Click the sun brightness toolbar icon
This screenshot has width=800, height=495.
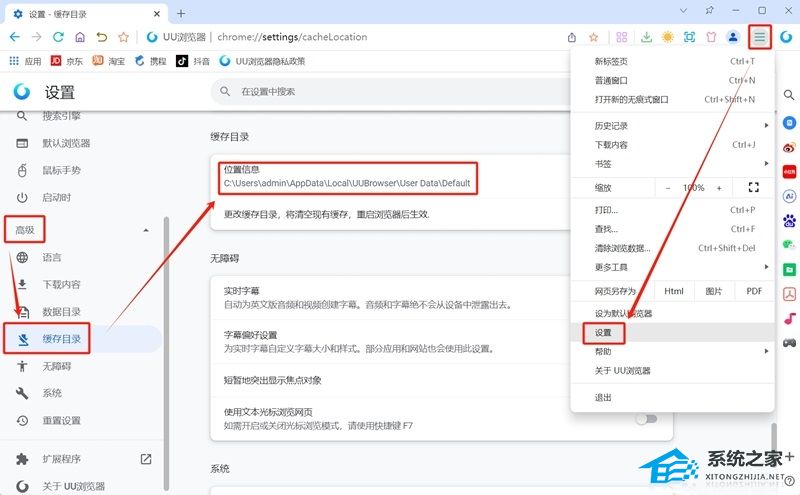667,37
